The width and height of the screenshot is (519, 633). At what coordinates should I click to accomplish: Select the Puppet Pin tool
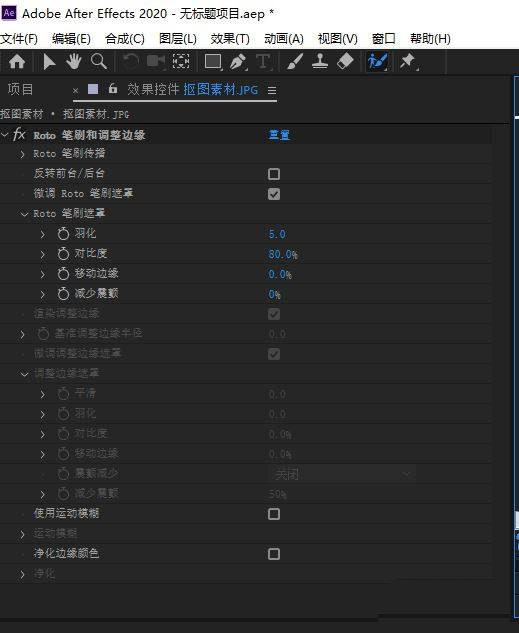(408, 62)
